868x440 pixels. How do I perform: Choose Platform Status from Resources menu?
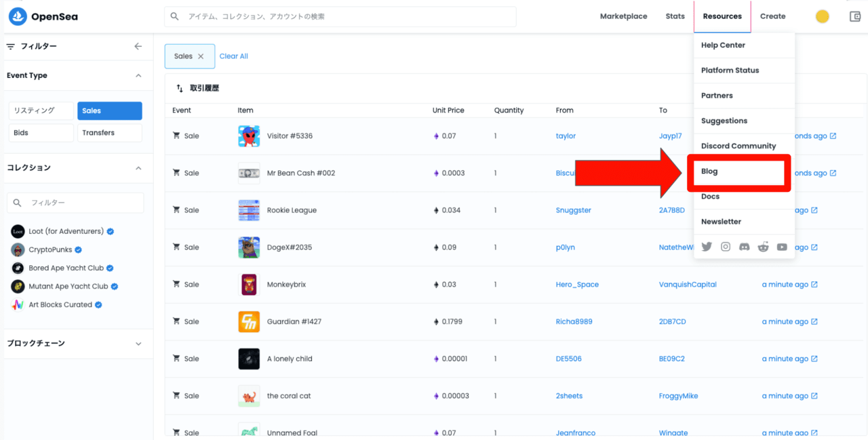pyautogui.click(x=744, y=71)
